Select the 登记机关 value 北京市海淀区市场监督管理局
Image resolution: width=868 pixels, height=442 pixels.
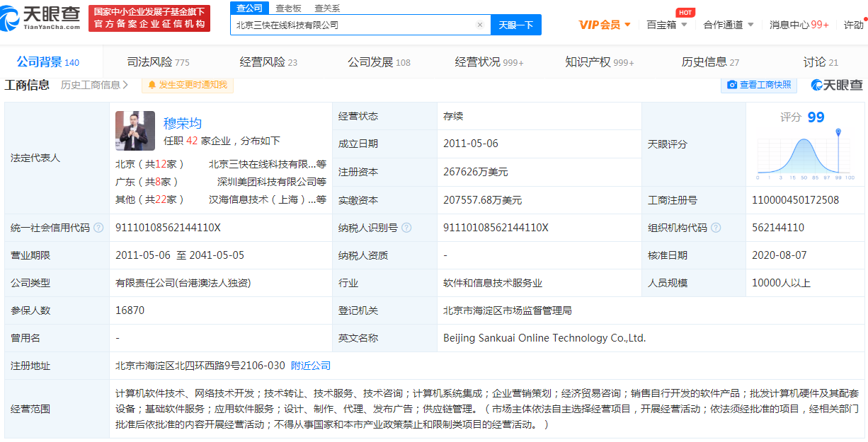(x=508, y=310)
